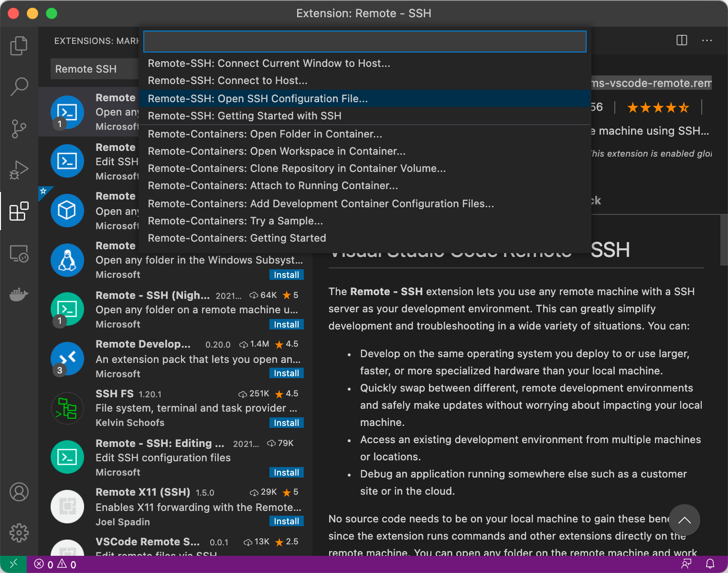
Task: Install Remote - SSH (Nightly) extension
Action: pos(286,325)
